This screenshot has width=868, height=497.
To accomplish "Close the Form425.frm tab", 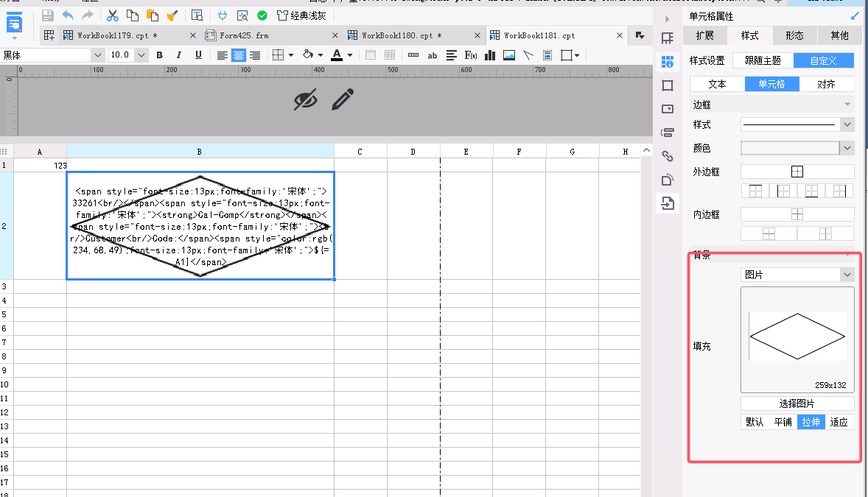I will [335, 35].
